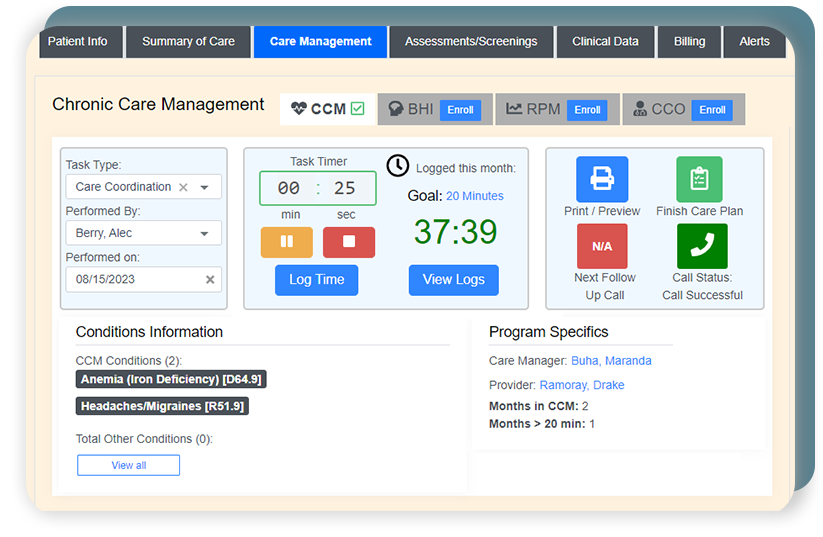Click the Anemia (Iron Deficiency) [D64.9] tag

coord(171,379)
